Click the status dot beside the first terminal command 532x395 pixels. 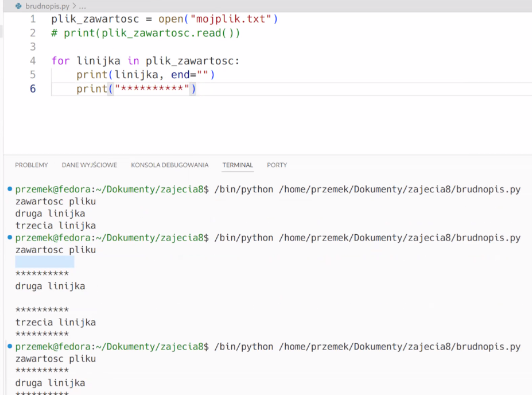(x=10, y=189)
